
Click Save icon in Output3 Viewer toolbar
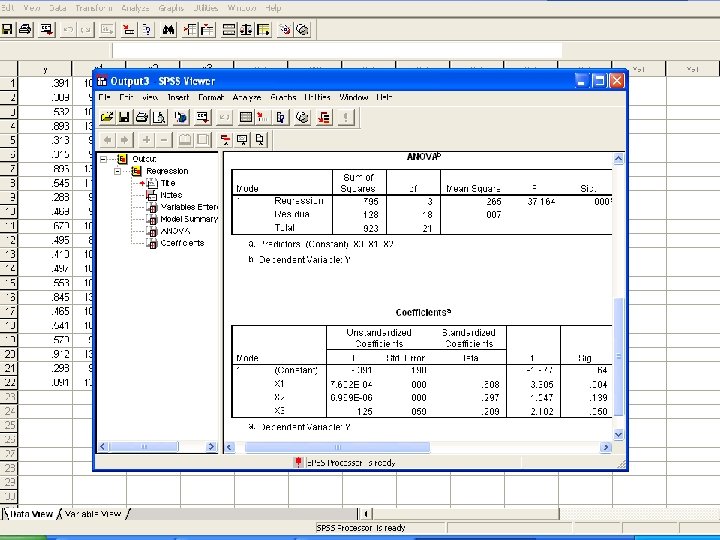coord(124,118)
